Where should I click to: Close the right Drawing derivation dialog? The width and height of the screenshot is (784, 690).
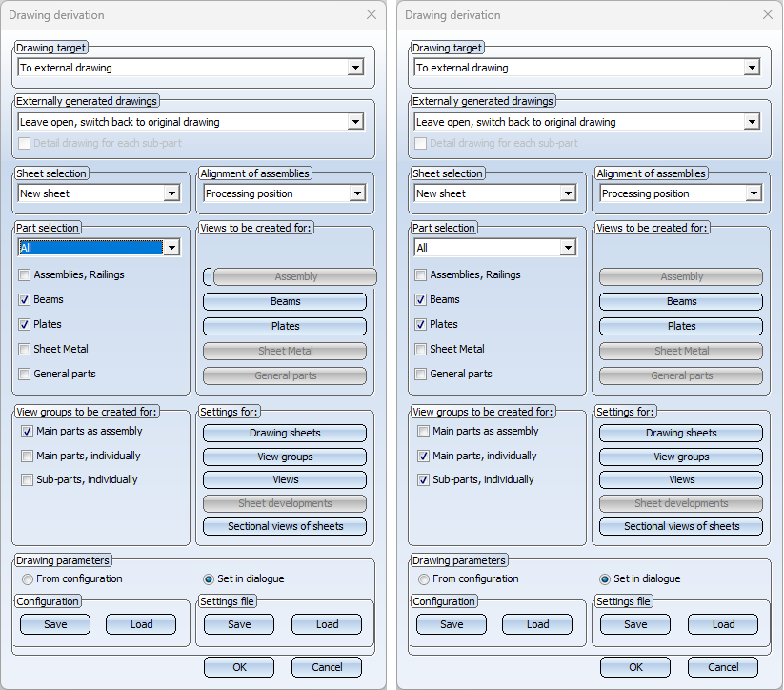point(768,14)
